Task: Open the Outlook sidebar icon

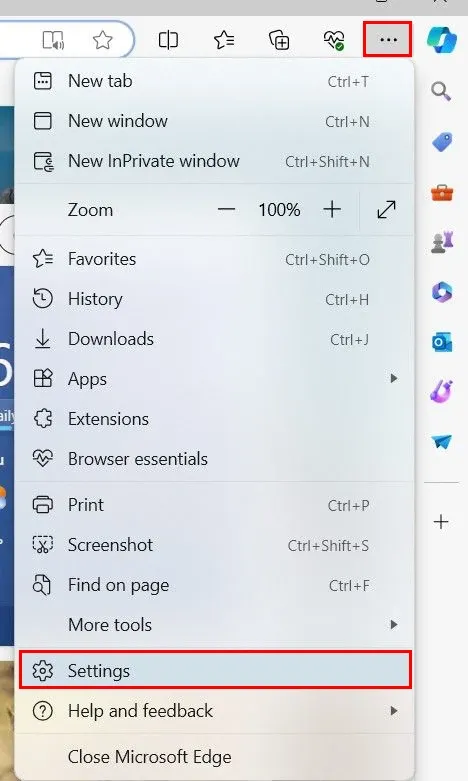Action: pos(442,342)
